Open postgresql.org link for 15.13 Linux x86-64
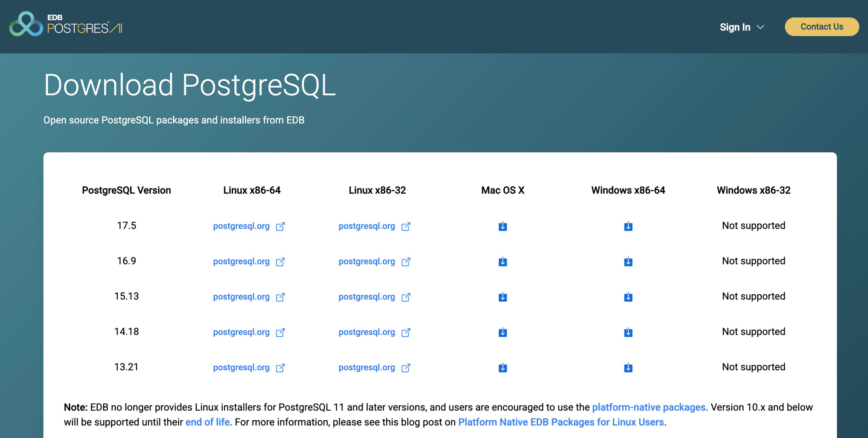 click(249, 297)
